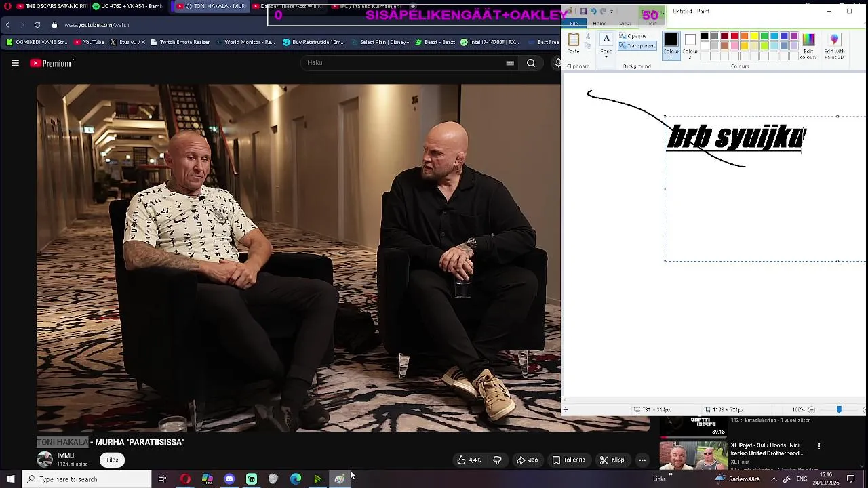Open Microsoft Edge from the taskbar

point(296,479)
